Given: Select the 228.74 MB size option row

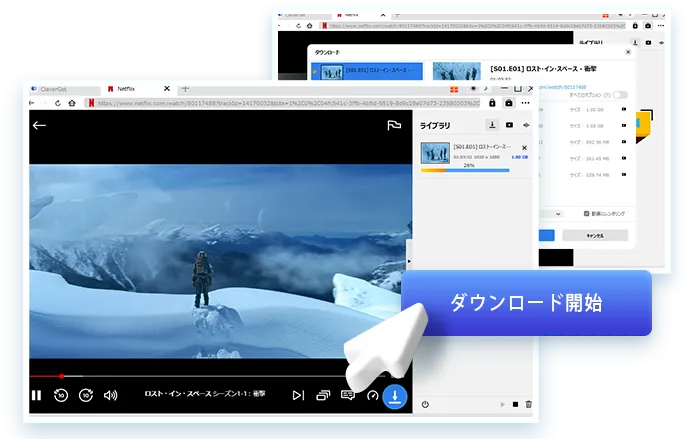Looking at the screenshot, I should [584, 175].
